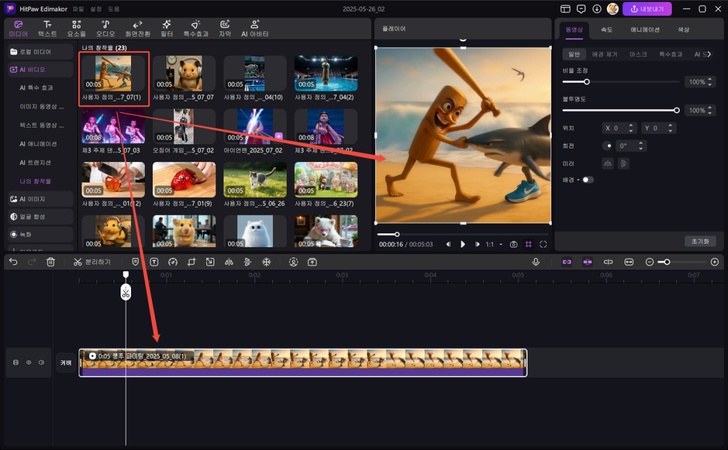Click the Cover (커버) button on timeline track
728x450 pixels.
pos(66,362)
